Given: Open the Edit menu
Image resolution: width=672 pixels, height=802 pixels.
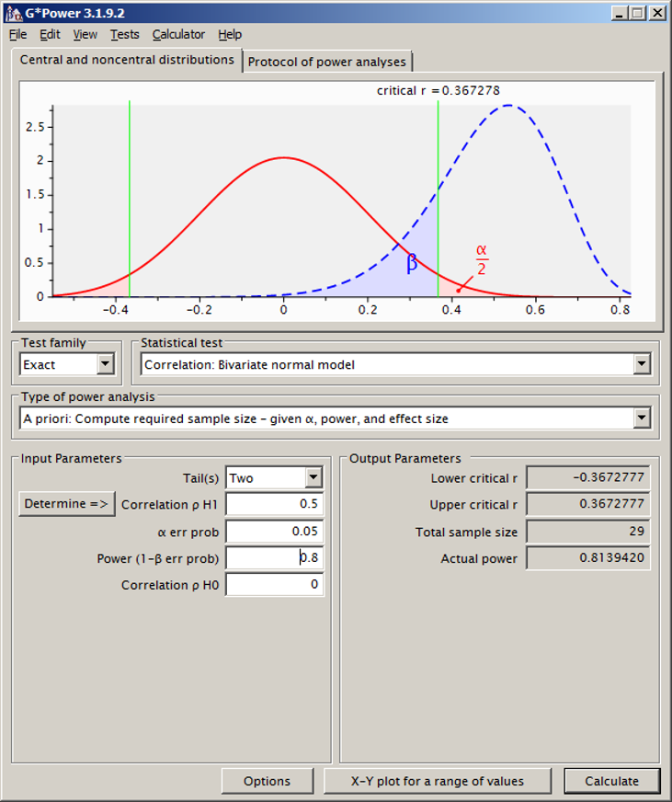Looking at the screenshot, I should [x=50, y=35].
